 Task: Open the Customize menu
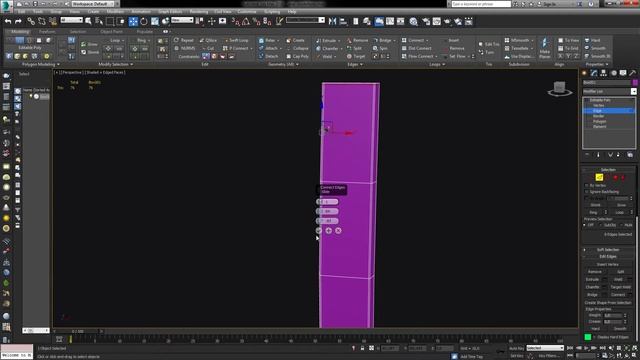[247, 11]
